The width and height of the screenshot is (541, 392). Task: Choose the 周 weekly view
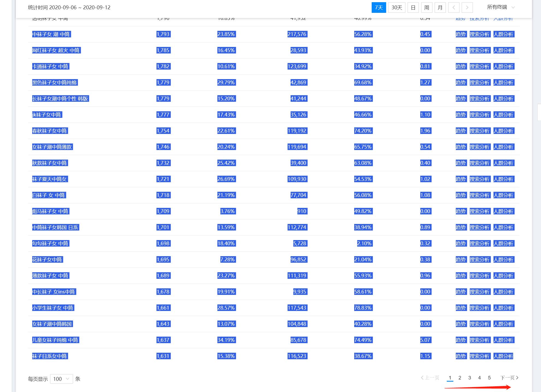(426, 8)
